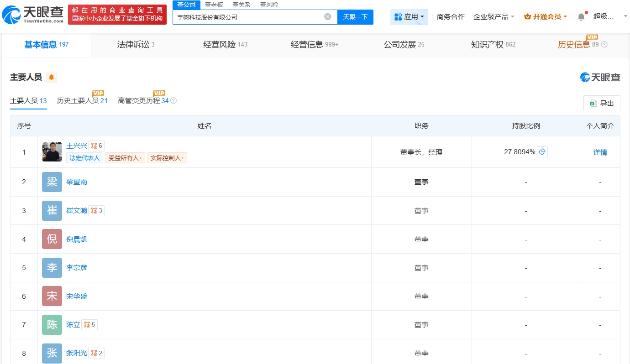
Task: Open the shareholding pie chart icon beside 27.8094%
Action: [542, 152]
